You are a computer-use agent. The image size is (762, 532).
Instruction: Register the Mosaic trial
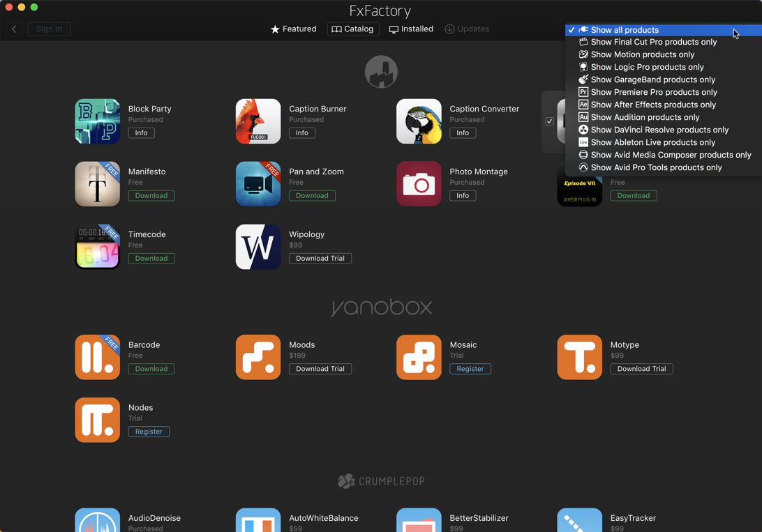click(470, 369)
